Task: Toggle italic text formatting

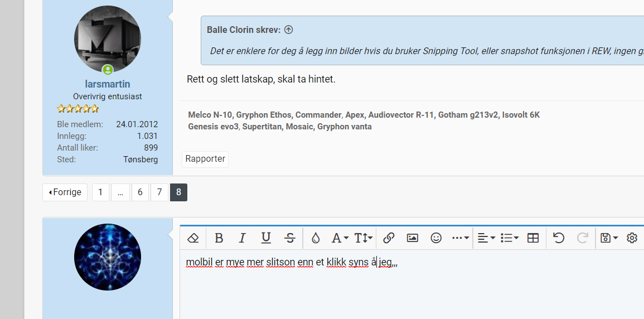Action: click(x=243, y=238)
